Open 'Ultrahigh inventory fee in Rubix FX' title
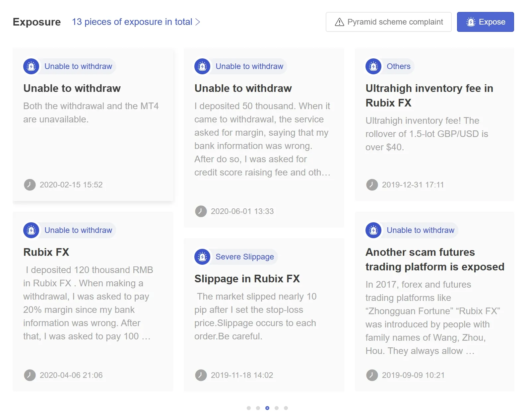528x420 pixels. pos(429,96)
